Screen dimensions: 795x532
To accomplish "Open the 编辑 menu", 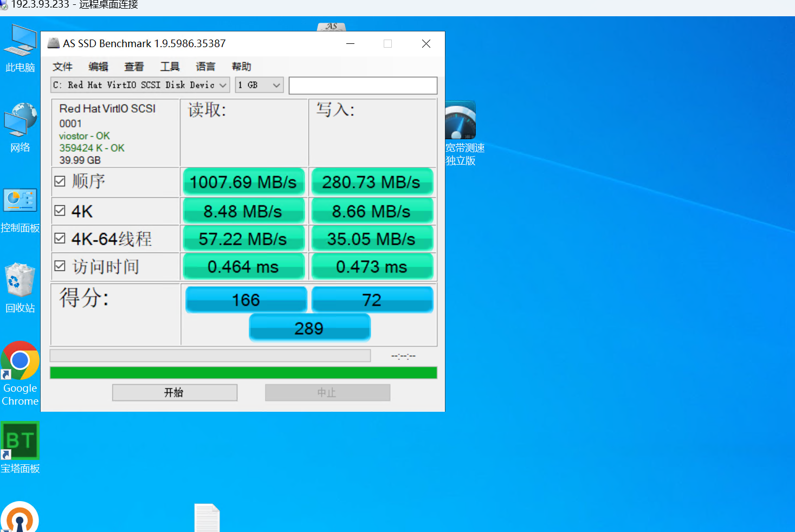I will (x=98, y=67).
